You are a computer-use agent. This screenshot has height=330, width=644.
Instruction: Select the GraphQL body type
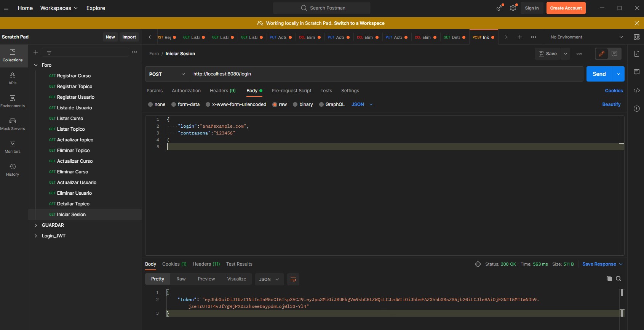point(321,104)
